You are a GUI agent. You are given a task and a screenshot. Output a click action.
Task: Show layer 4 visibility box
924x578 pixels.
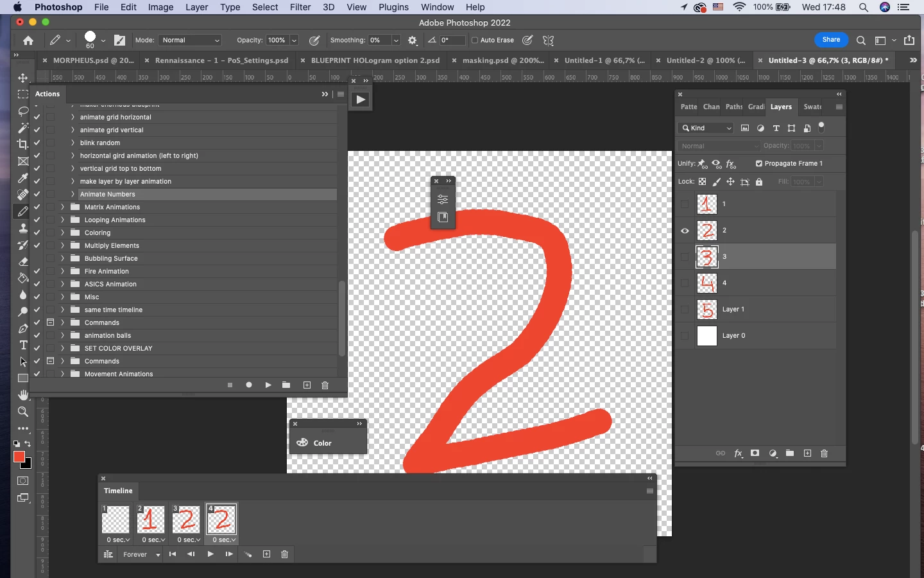pos(685,283)
